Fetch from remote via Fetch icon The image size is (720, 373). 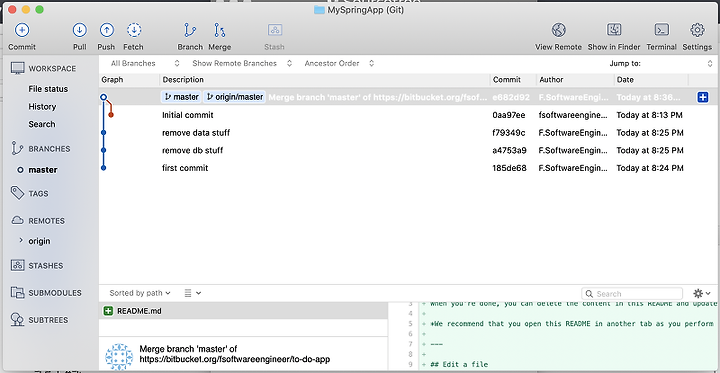134,30
